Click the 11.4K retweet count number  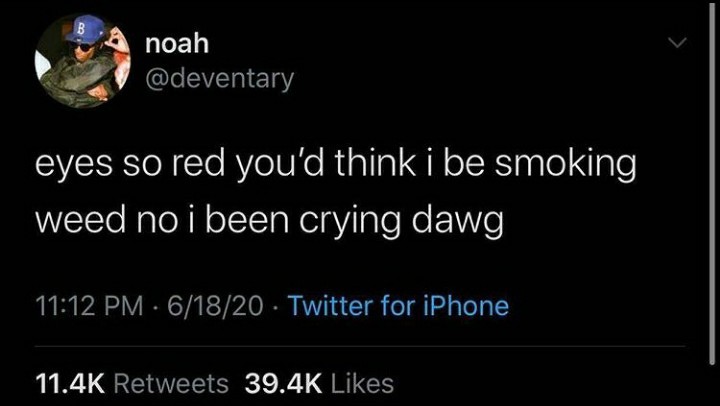tap(70, 384)
